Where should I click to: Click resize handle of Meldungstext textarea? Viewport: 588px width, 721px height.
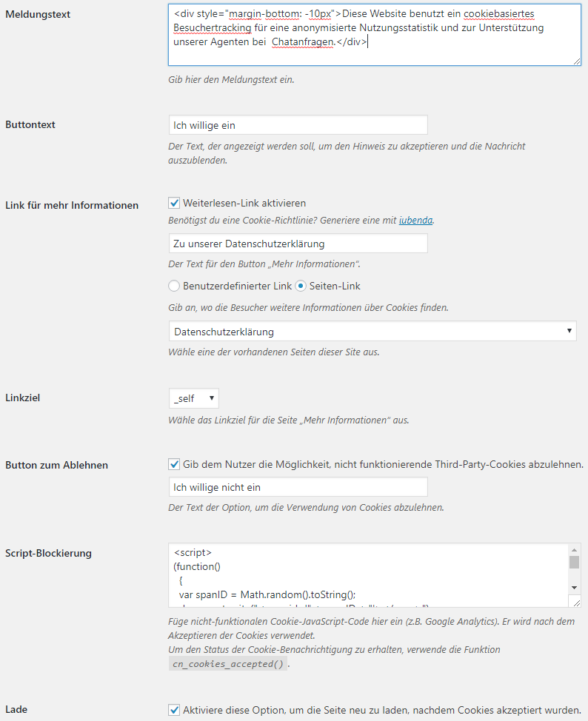click(x=576, y=61)
